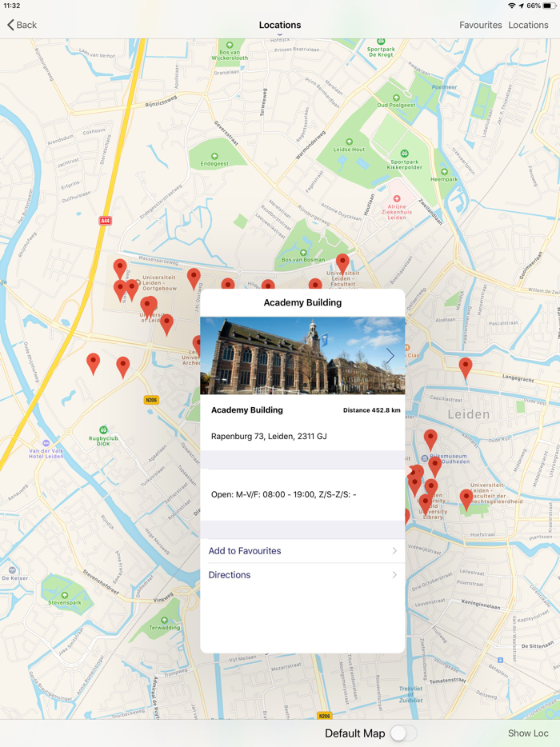This screenshot has height=747, width=560.
Task: Tap the Leiden city label on map
Action: click(469, 414)
